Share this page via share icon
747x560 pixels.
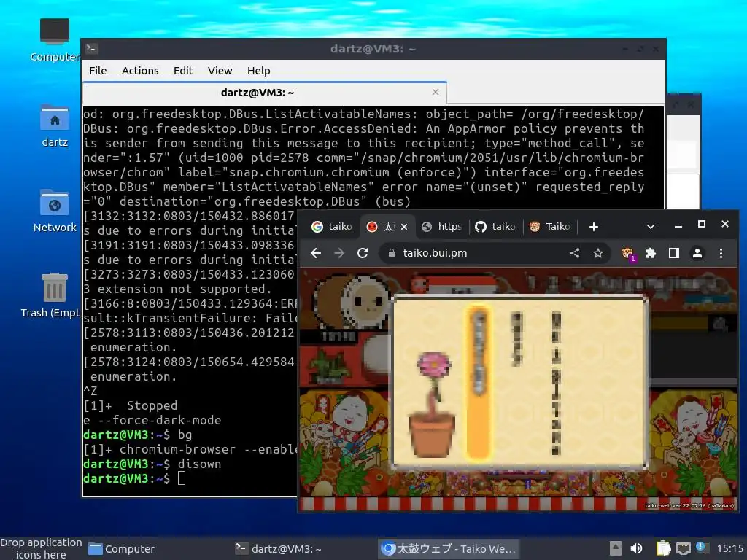[575, 253]
